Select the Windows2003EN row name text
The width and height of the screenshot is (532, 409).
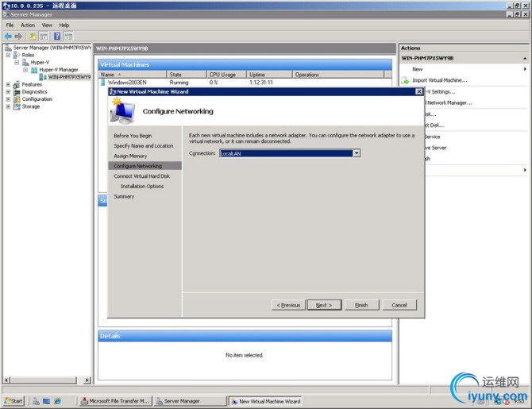(x=127, y=83)
